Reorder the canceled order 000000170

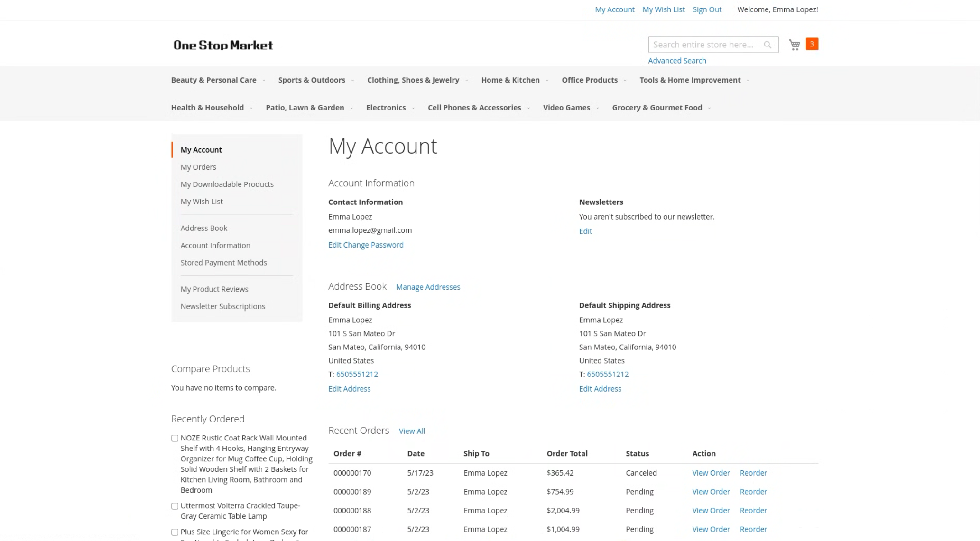click(x=753, y=473)
